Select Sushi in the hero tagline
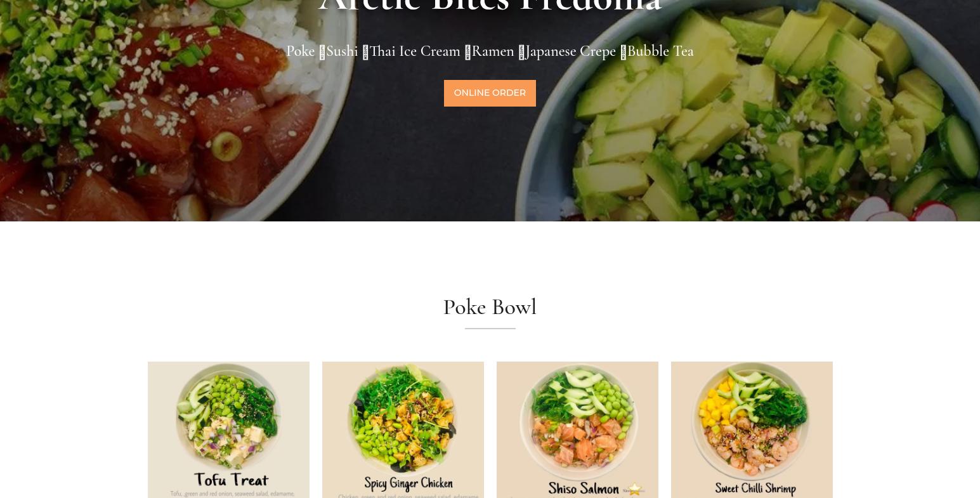 [x=342, y=51]
